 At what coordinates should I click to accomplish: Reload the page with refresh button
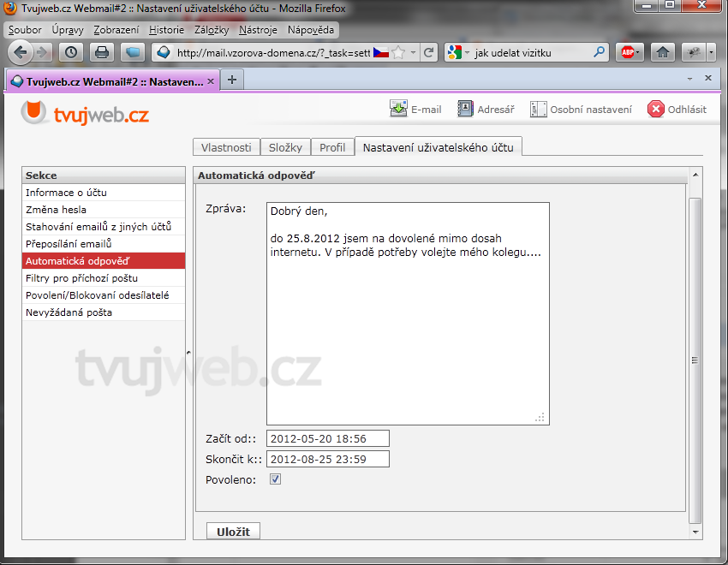click(429, 52)
